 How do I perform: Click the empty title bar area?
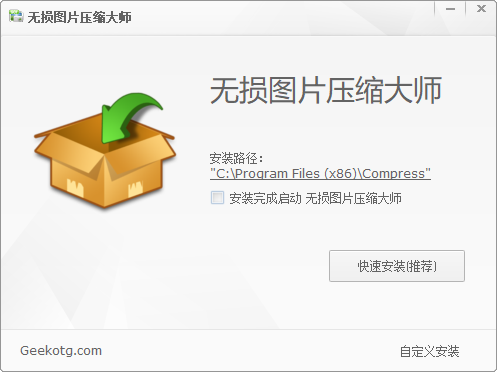point(283,17)
